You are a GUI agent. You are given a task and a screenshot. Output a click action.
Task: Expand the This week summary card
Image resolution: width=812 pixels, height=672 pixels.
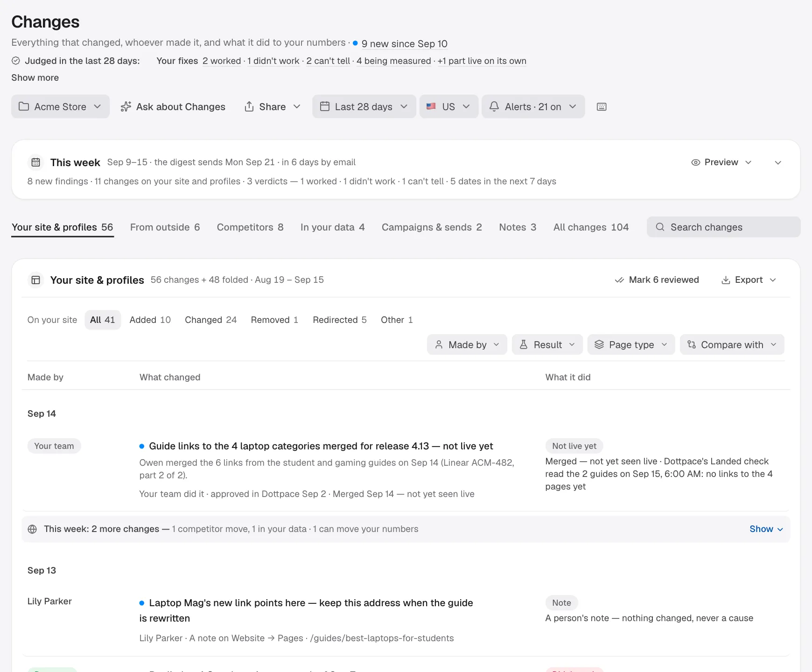point(778,162)
